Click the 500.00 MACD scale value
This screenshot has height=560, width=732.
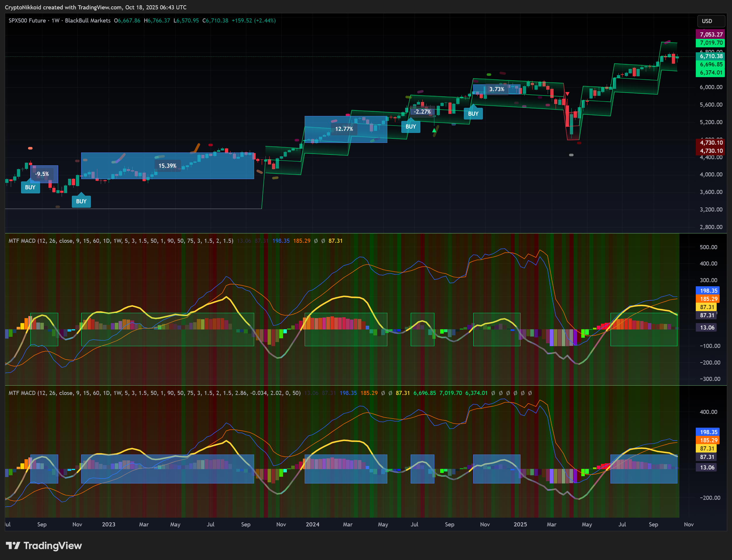708,247
